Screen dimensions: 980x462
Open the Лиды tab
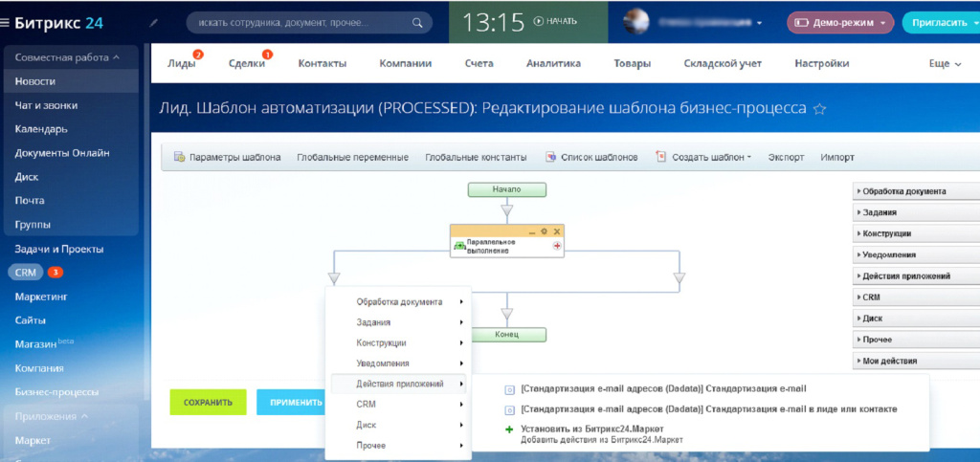click(181, 64)
